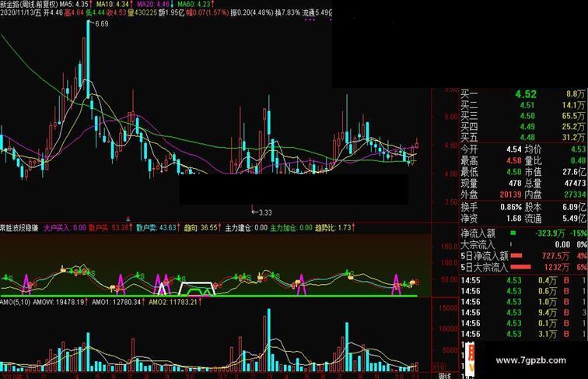Click the tallest cyan volume bar
588x379 pixels.
point(269,340)
